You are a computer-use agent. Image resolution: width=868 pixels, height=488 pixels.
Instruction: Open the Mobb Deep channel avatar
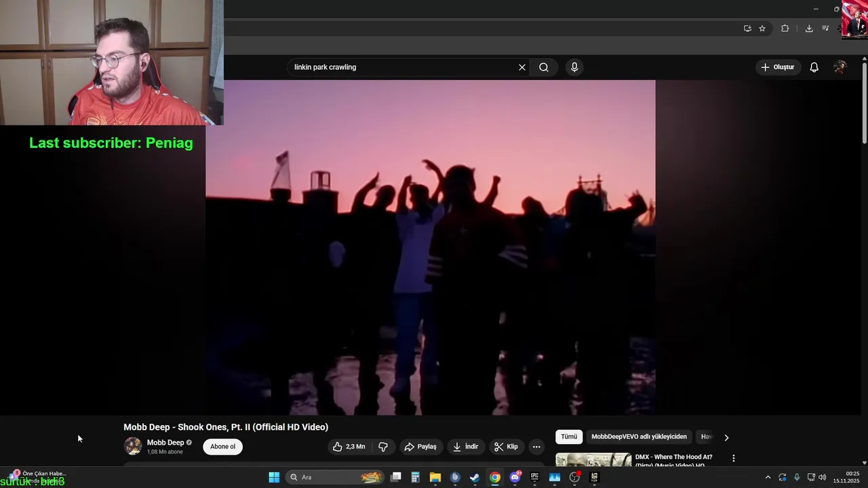pos(133,446)
